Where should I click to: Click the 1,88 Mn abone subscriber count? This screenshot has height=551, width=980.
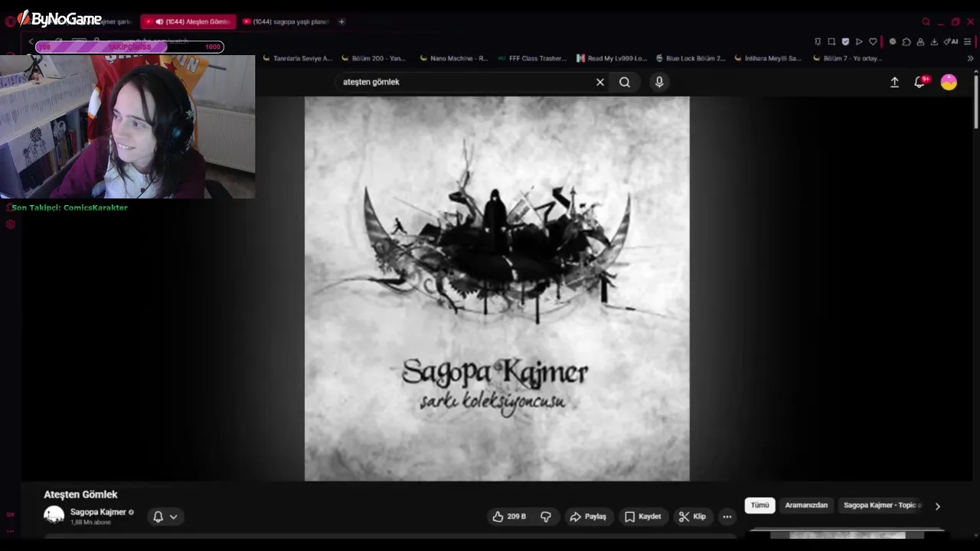90,522
